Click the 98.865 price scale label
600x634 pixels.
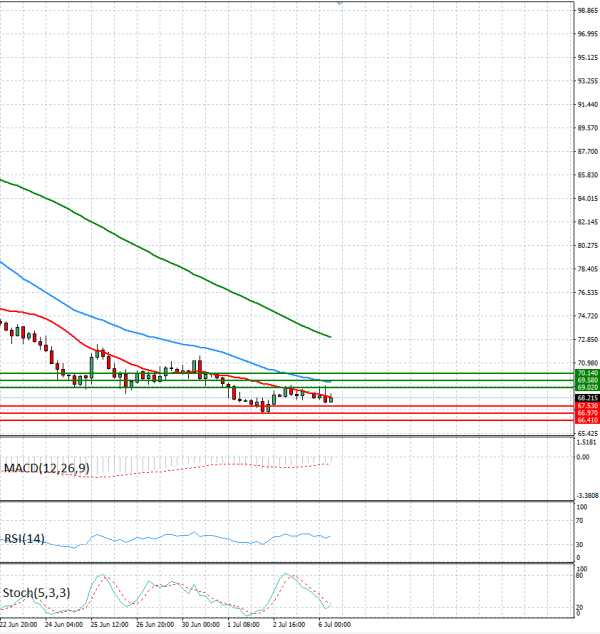[588, 11]
